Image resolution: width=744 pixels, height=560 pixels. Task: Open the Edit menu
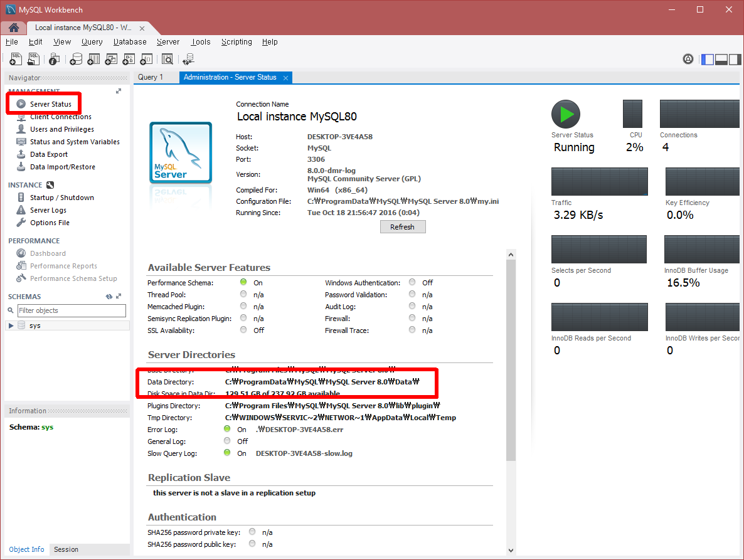(36, 42)
